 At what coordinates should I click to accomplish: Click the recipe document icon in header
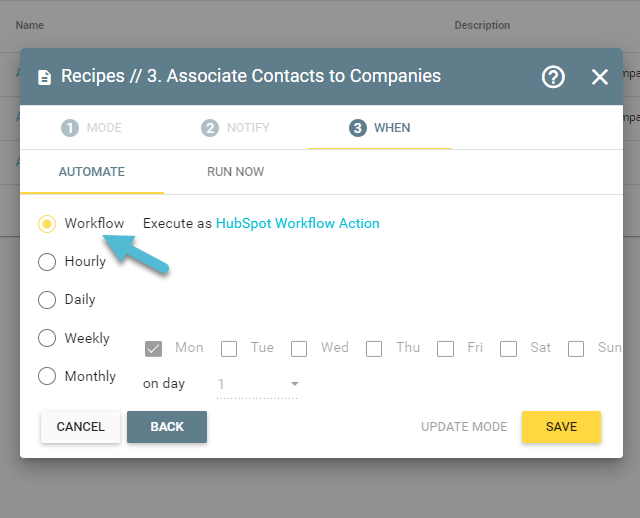pos(44,77)
